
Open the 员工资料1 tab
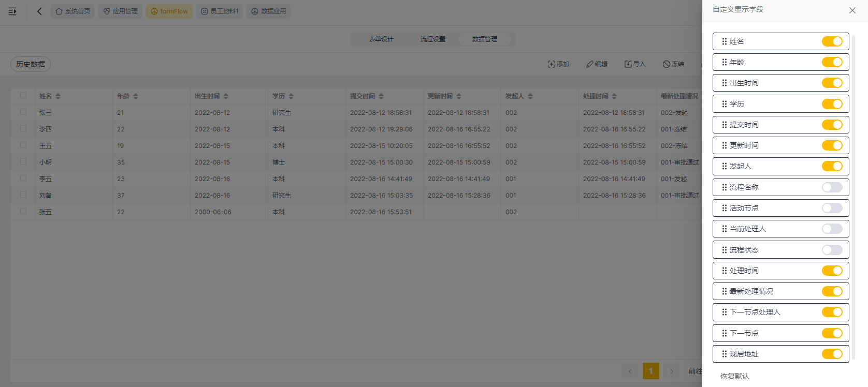[x=220, y=11]
